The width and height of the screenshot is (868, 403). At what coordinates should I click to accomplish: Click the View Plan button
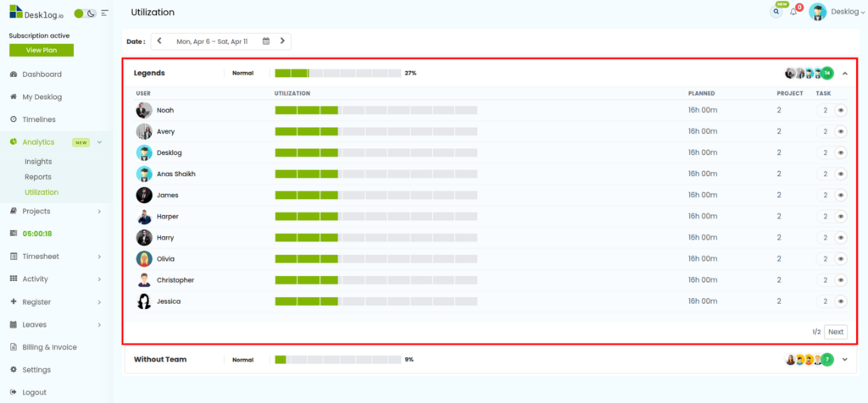pos(41,50)
